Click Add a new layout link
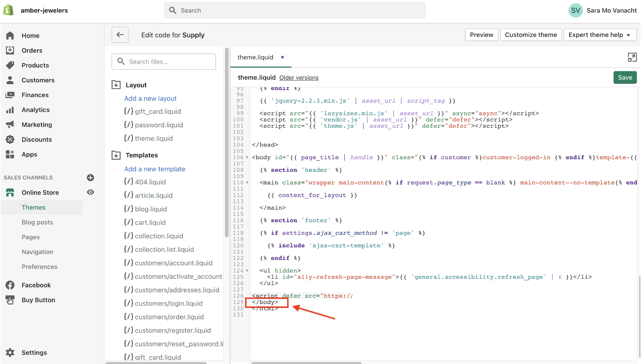The image size is (642, 364). (150, 99)
